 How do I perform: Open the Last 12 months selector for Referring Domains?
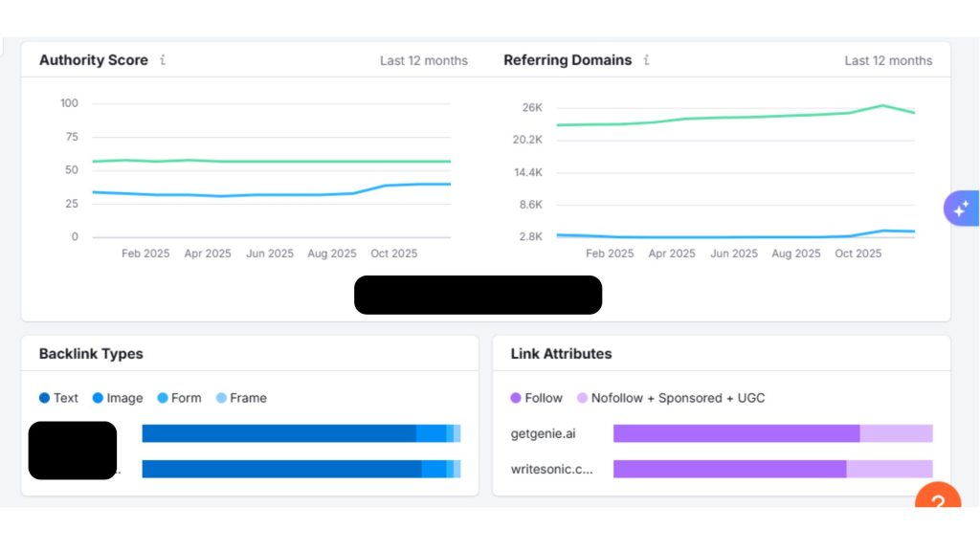[888, 60]
